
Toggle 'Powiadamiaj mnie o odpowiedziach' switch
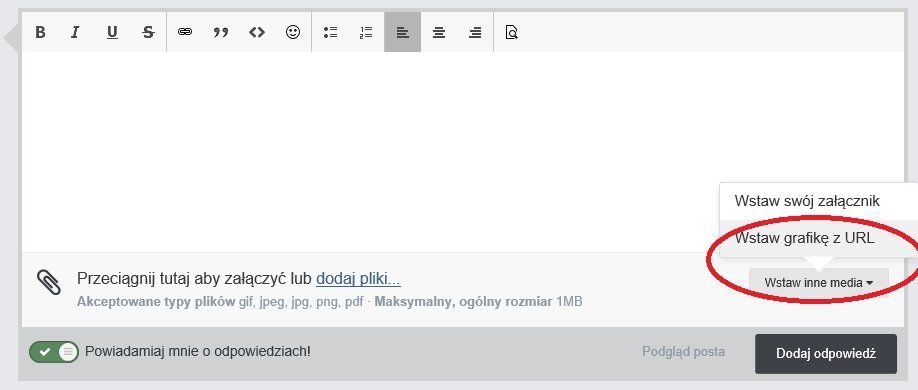coord(53,352)
